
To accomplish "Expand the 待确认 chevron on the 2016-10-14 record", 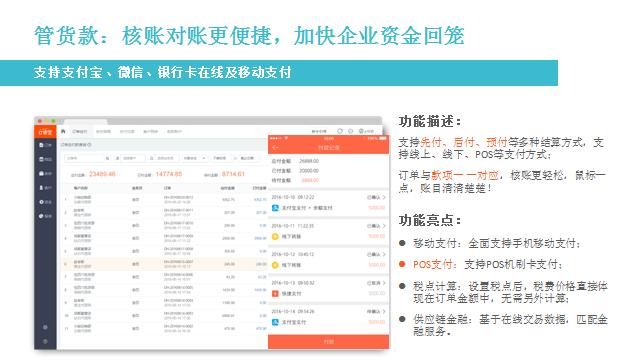I will (384, 311).
